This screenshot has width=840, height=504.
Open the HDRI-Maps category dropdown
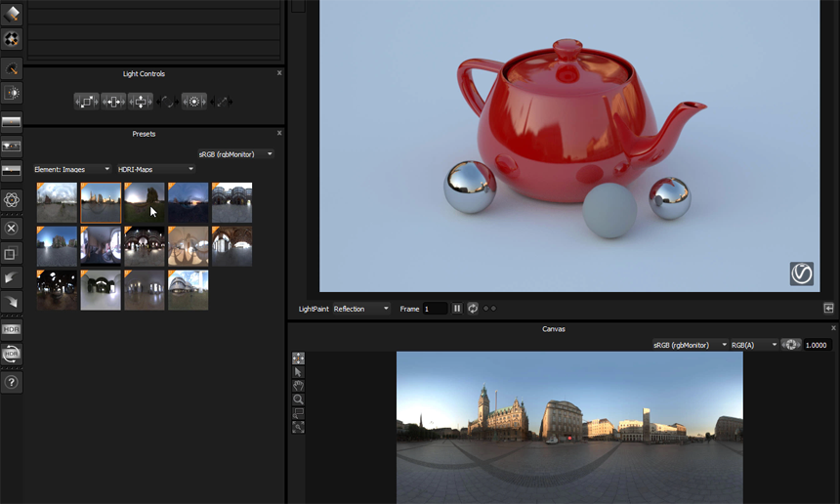[155, 169]
